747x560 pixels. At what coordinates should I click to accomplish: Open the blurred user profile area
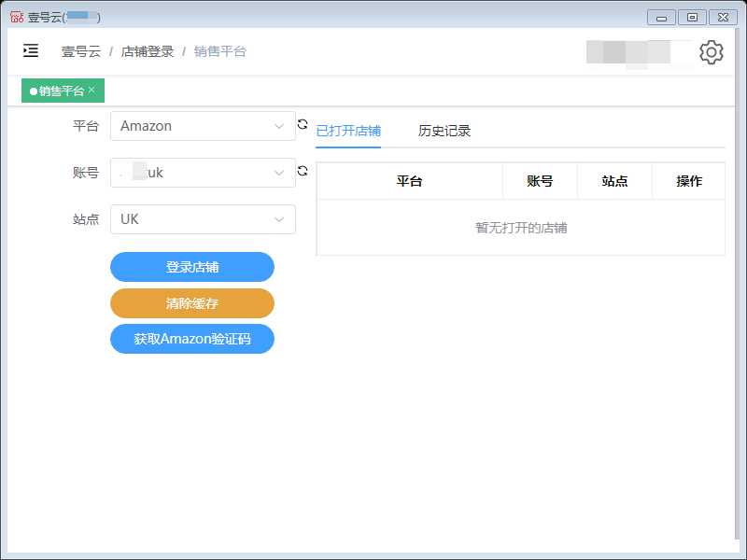click(640, 53)
